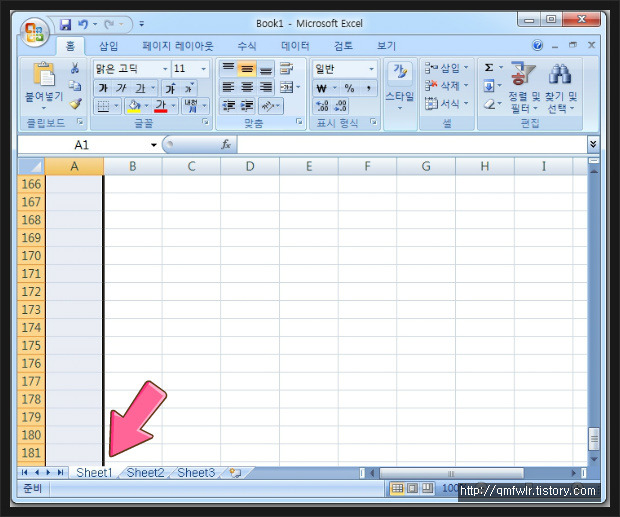Undo the last action
Viewport: 620px width, 517px height.
coord(83,25)
